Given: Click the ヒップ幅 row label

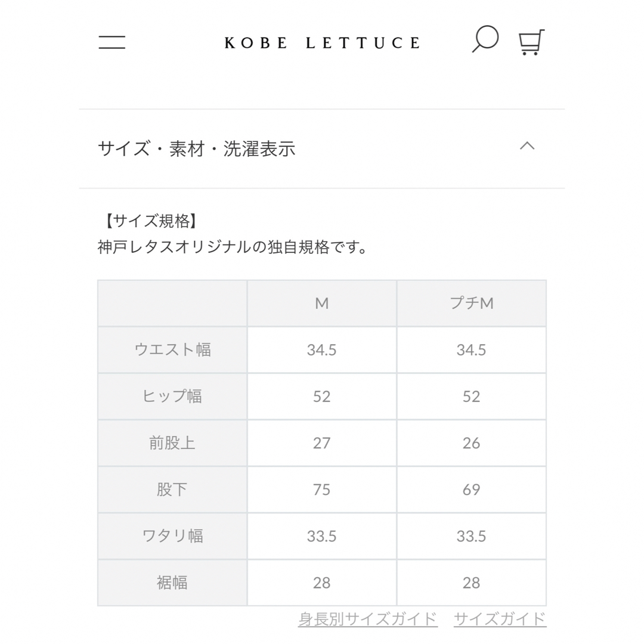Looking at the screenshot, I should point(172,397).
